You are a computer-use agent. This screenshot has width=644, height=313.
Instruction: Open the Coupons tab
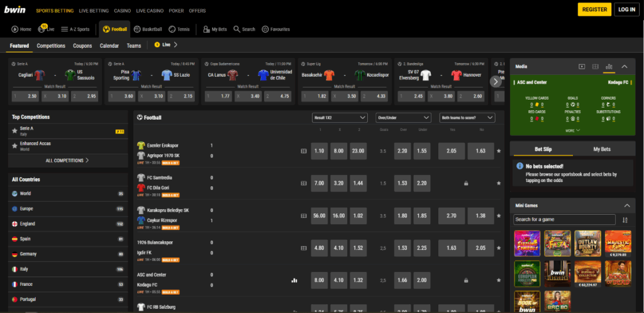[x=82, y=45]
